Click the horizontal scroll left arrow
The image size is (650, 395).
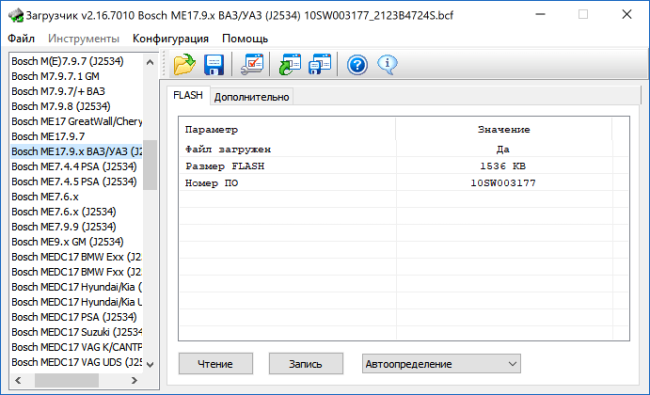pyautogui.click(x=18, y=380)
